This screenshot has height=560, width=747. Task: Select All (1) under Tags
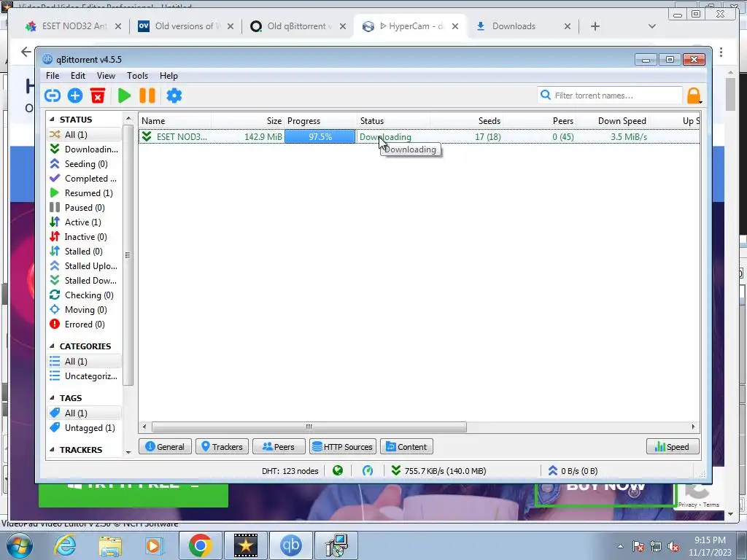coord(85,413)
